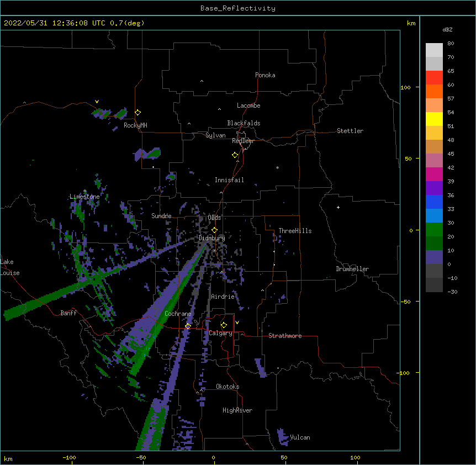Image resolution: width=476 pixels, height=465 pixels.
Task: Click the ThreeHills label
Action: 295,231
